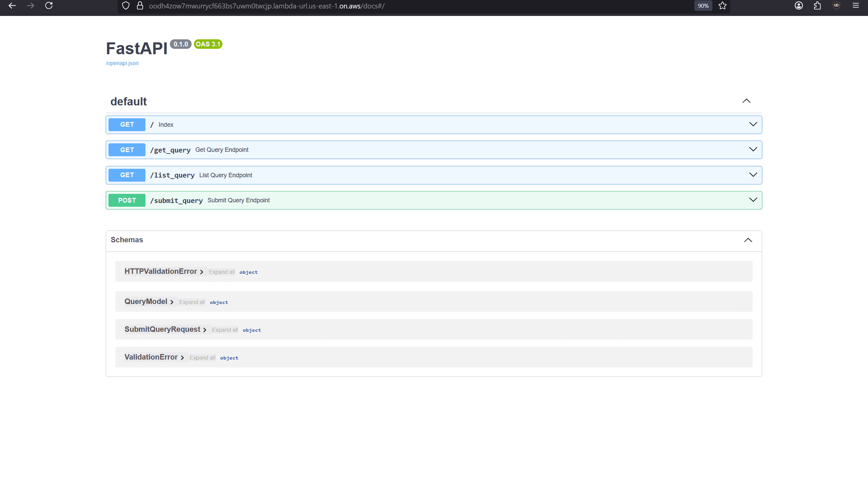Reload the page with refresh icon
The width and height of the screenshot is (868, 488).
[x=49, y=6]
